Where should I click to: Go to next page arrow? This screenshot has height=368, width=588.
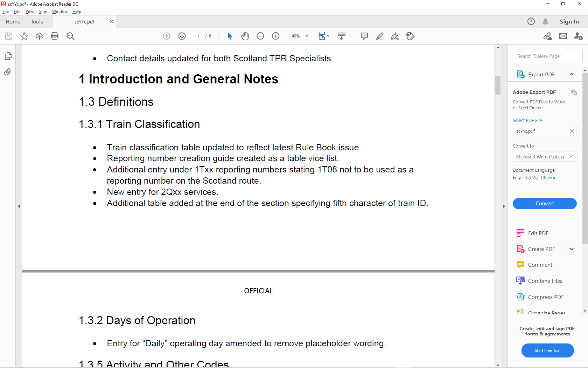point(182,36)
